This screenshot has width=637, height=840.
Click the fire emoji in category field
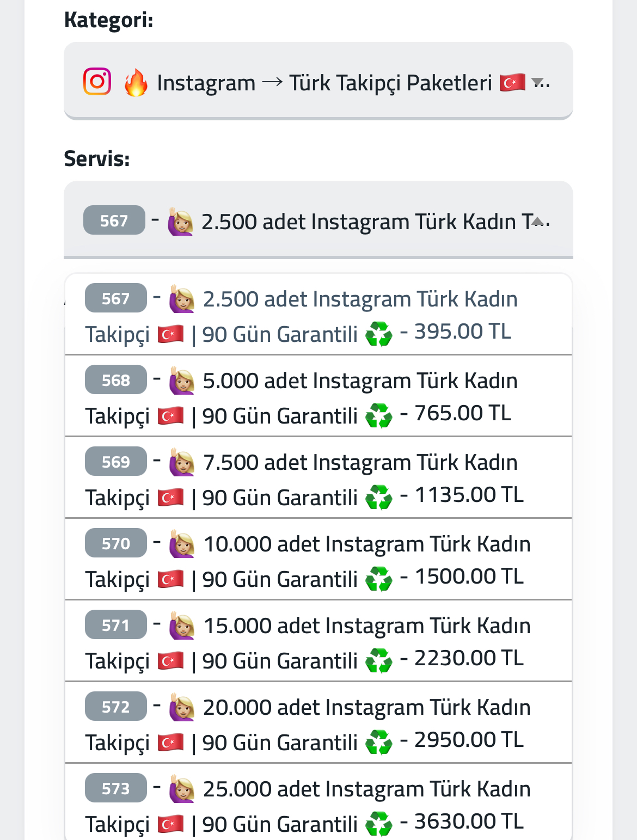click(136, 83)
